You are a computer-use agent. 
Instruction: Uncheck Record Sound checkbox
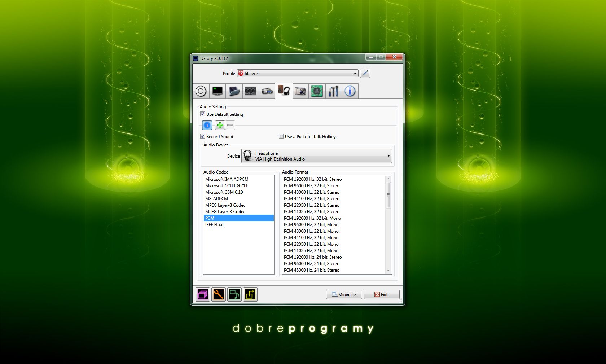pos(203,136)
